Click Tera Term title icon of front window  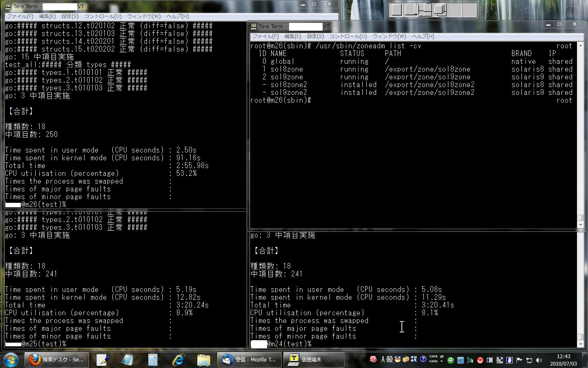pyautogui.click(x=254, y=26)
